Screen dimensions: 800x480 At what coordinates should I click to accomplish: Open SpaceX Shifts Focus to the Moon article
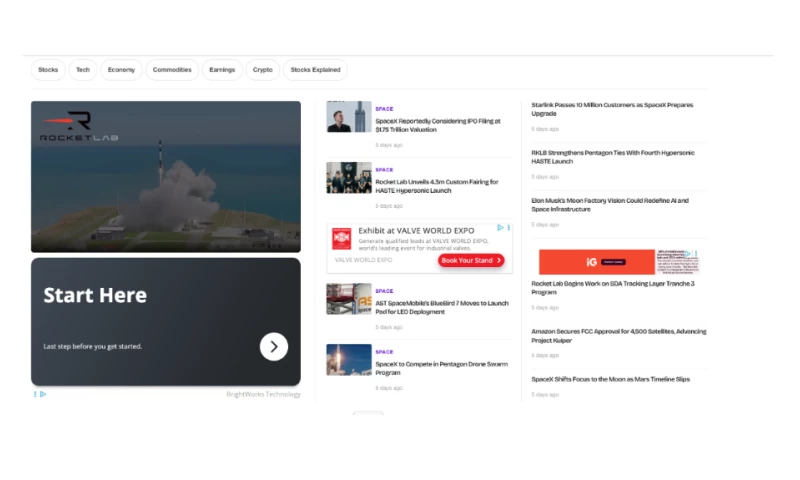(x=610, y=380)
